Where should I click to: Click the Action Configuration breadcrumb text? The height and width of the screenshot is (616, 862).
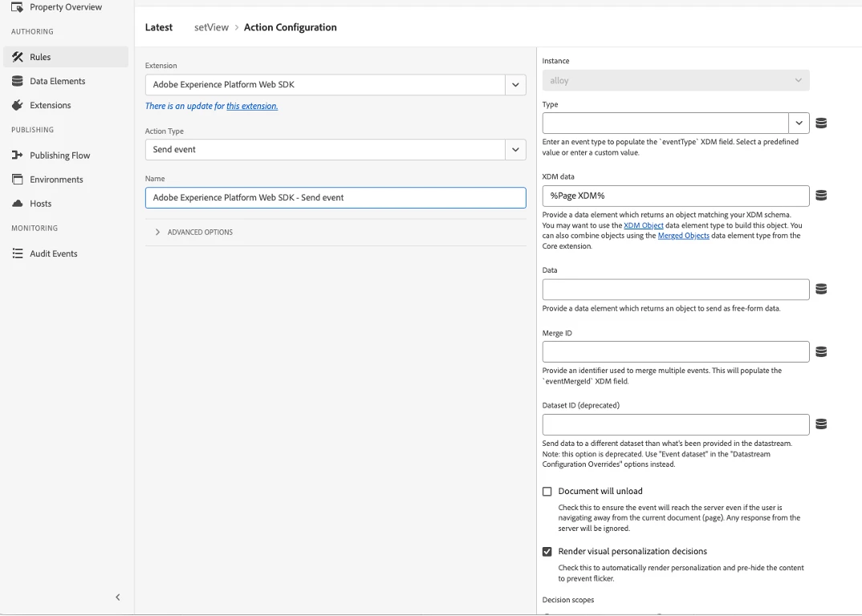point(291,27)
